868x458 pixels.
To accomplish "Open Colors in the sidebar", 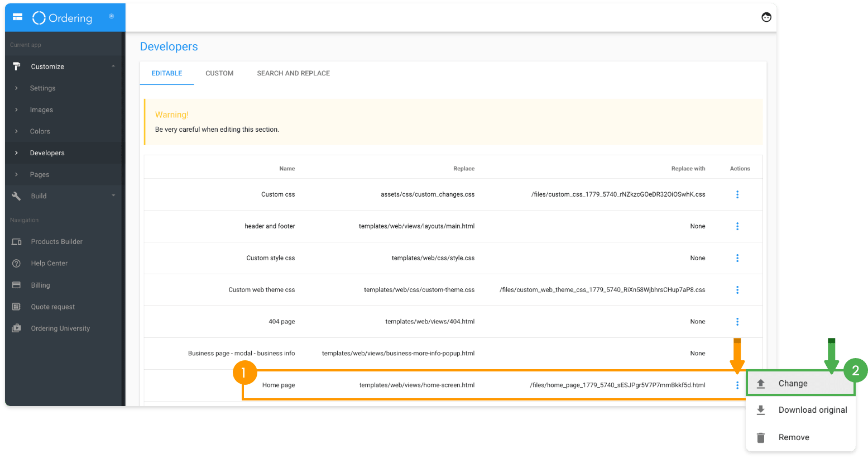I will click(x=40, y=131).
